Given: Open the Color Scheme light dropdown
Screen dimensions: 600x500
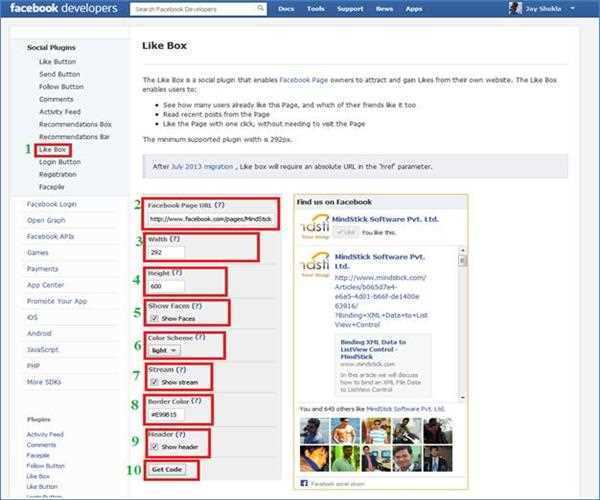Looking at the screenshot, I should pyautogui.click(x=165, y=351).
